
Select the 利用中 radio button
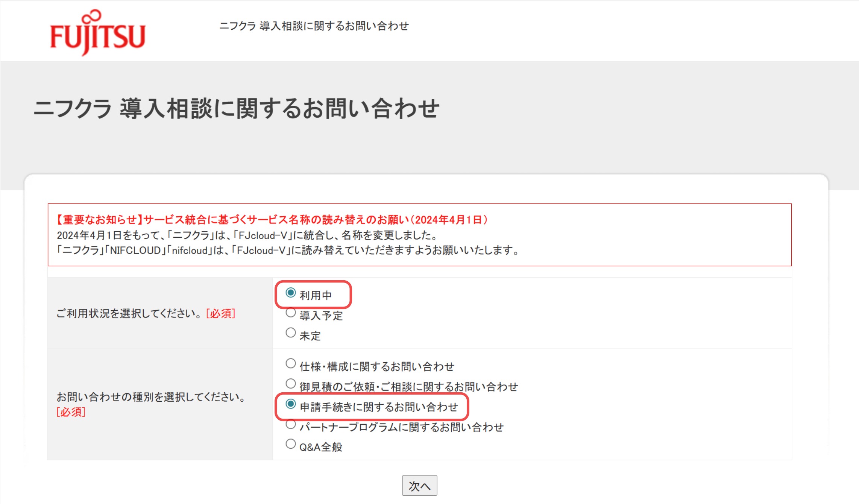coord(291,293)
